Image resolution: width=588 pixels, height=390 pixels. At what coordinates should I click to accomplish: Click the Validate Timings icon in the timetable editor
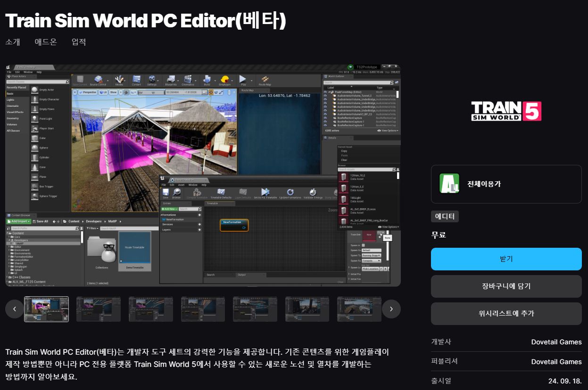coord(312,194)
